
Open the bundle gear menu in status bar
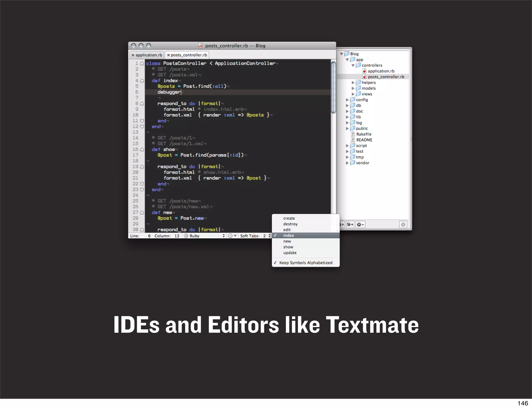[232, 236]
